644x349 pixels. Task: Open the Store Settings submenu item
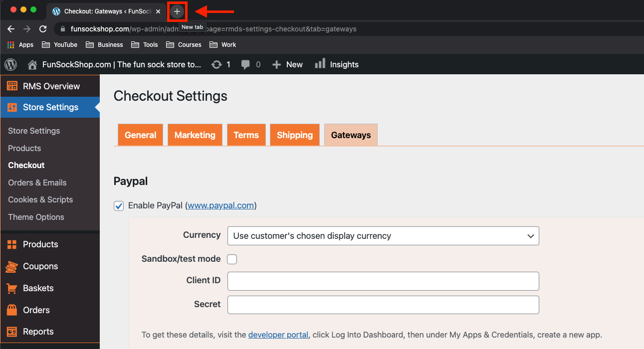[34, 131]
